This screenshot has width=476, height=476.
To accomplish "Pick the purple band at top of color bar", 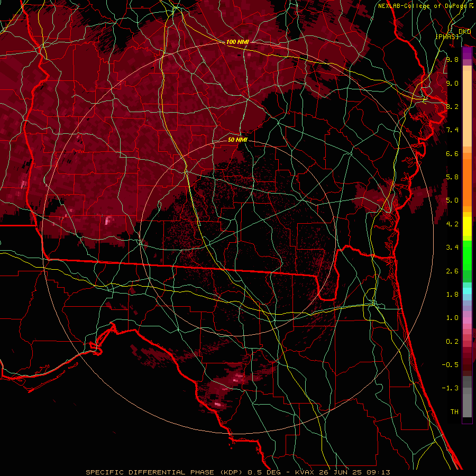I will (467, 53).
